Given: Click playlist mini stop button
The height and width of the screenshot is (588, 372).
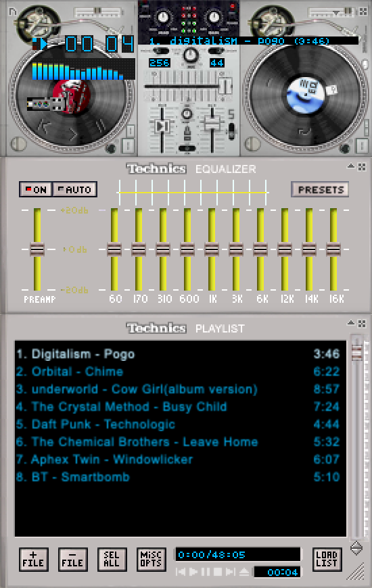Looking at the screenshot, I should pyautogui.click(x=218, y=572).
